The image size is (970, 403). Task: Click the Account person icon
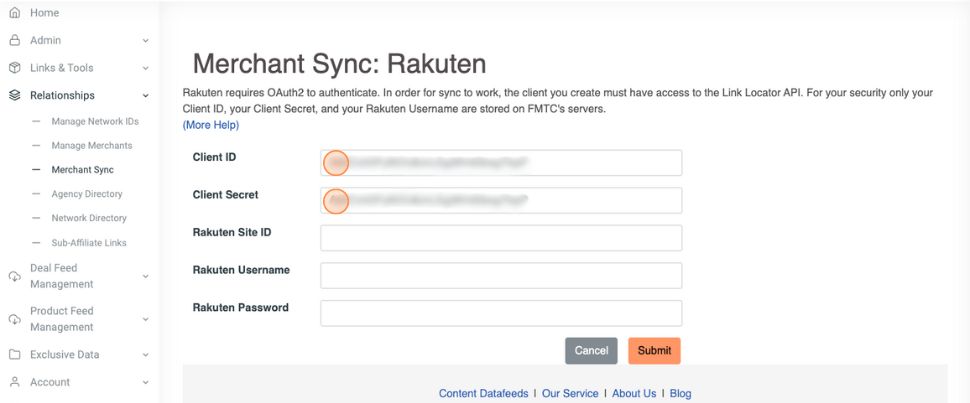point(14,382)
